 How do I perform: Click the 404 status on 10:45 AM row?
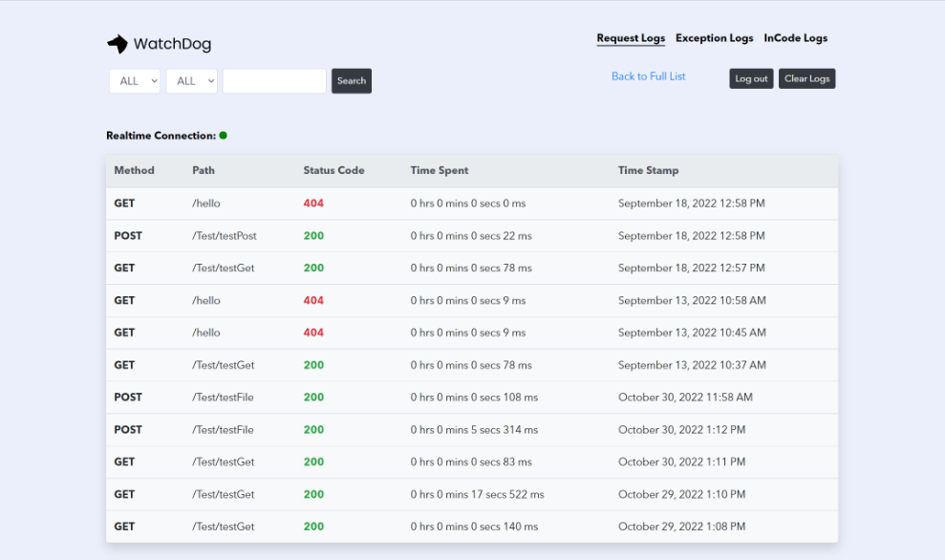click(313, 333)
